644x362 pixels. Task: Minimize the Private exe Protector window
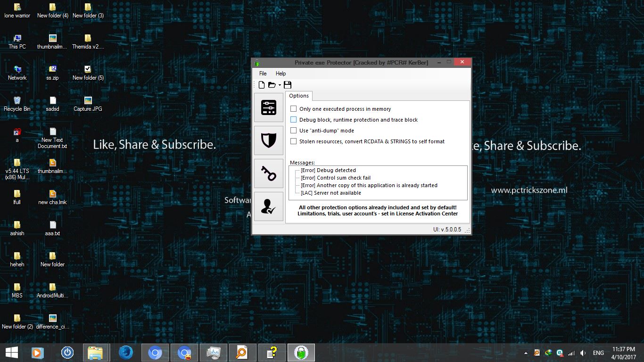[x=438, y=62]
